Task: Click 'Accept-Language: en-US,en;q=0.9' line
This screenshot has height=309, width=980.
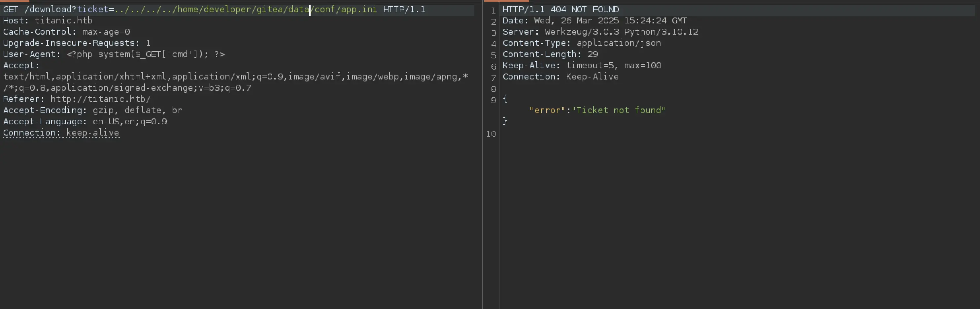Action: pyautogui.click(x=85, y=122)
